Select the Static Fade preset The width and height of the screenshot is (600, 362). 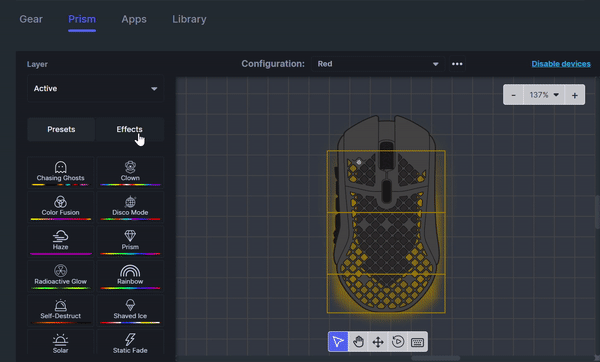(x=130, y=343)
